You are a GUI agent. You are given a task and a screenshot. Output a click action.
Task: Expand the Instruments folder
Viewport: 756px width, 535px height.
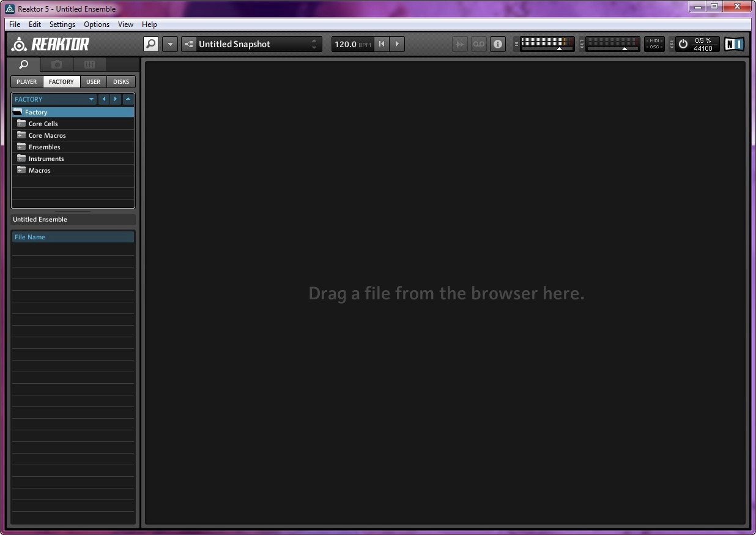click(21, 159)
